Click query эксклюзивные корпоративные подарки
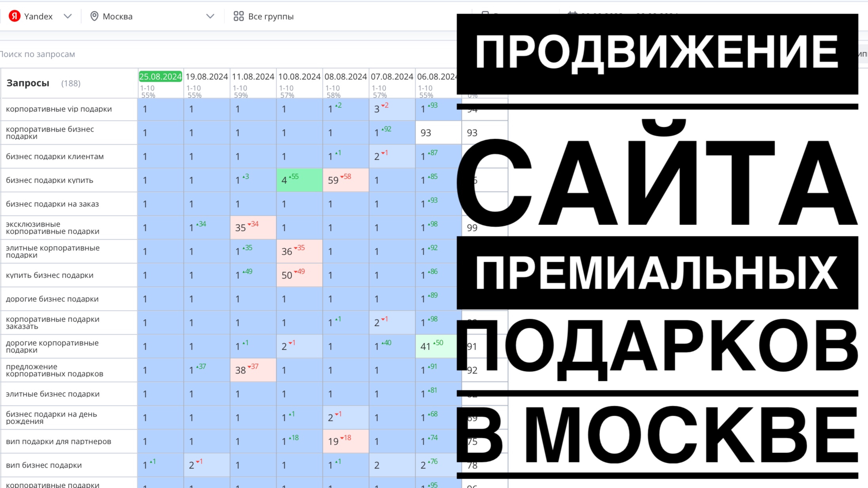 [52, 228]
